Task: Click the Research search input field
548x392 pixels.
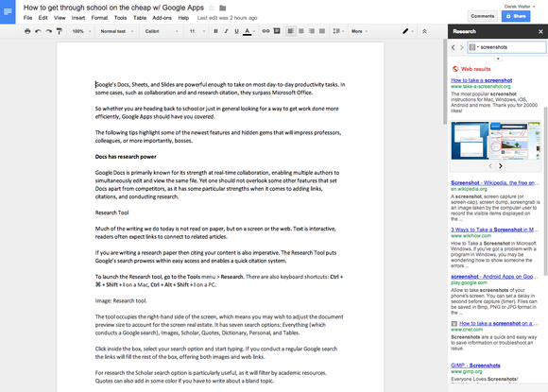Action: [506, 47]
